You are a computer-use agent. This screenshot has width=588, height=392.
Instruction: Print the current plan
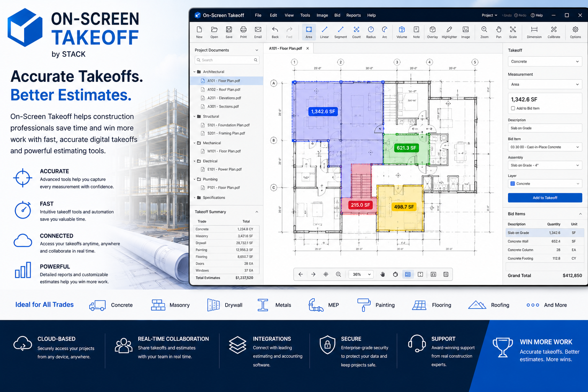[243, 32]
